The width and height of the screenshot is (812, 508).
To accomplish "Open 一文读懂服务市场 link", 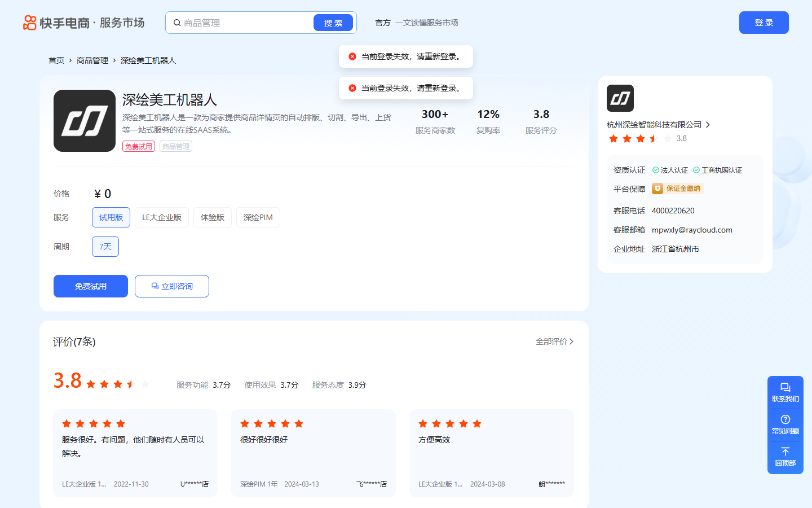I will [x=427, y=23].
